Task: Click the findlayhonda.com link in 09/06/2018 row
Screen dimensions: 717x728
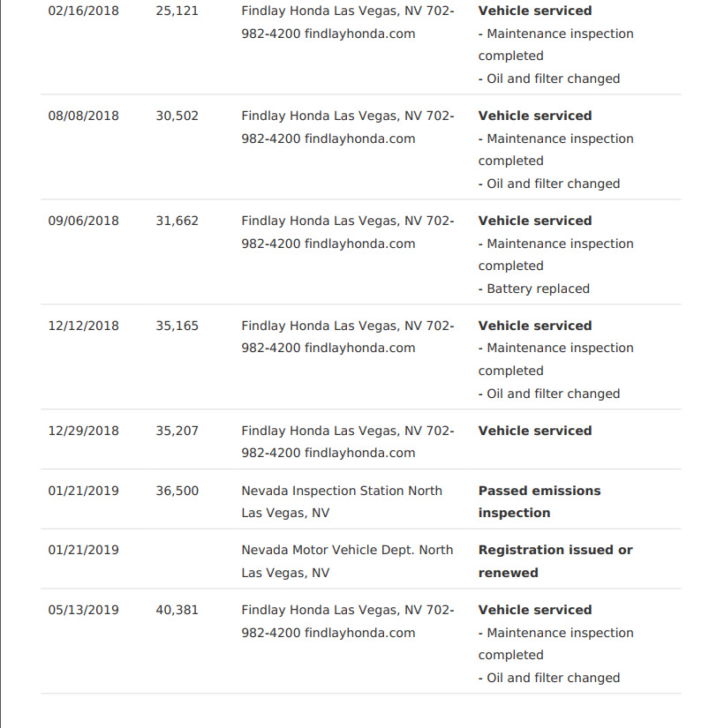Action: (359, 244)
